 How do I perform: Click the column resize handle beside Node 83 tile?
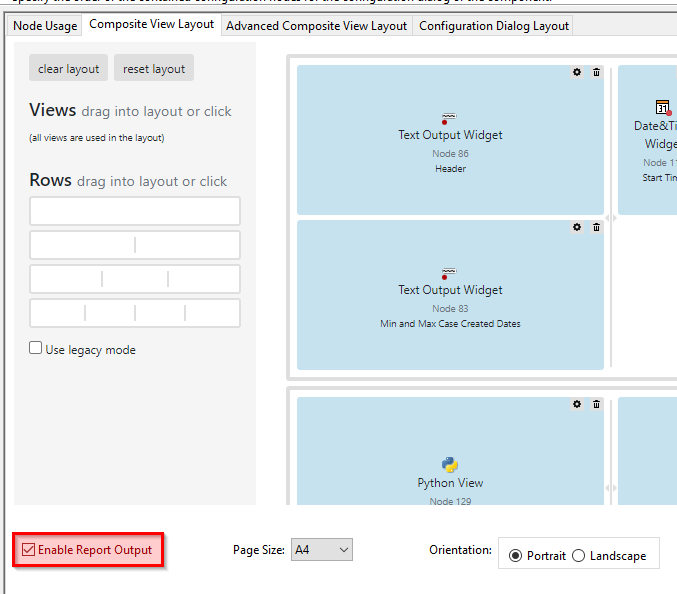(x=611, y=218)
